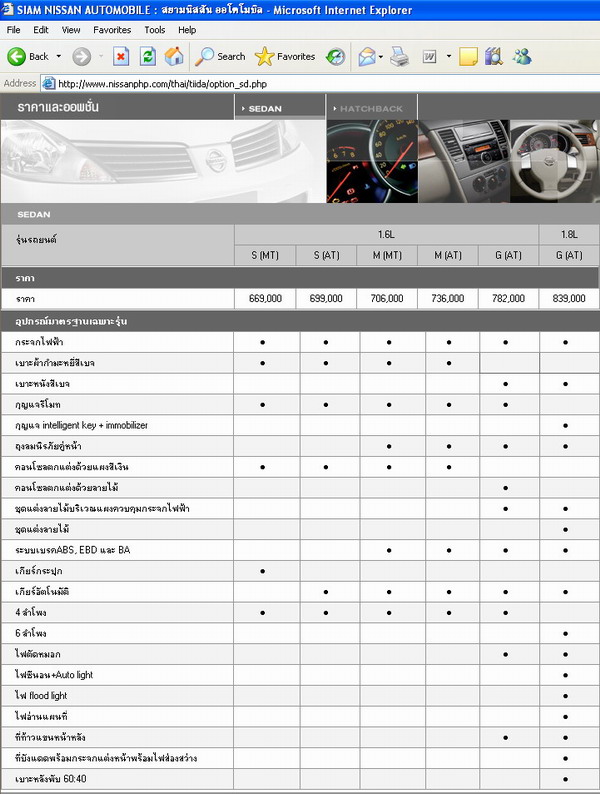
Task: Open Favorites star button
Action: 285,57
